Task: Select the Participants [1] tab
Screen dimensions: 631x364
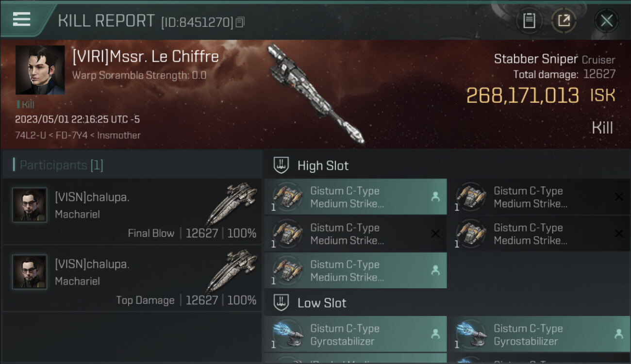Action: pos(61,165)
